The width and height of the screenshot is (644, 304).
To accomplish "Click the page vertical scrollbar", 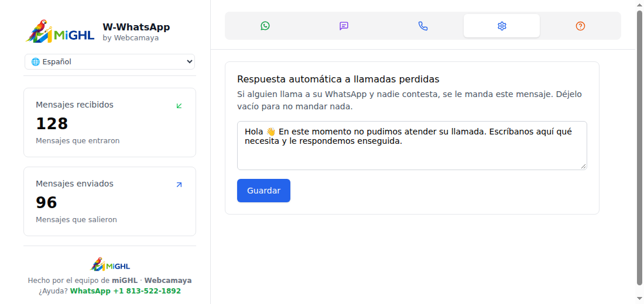I will (639, 148).
